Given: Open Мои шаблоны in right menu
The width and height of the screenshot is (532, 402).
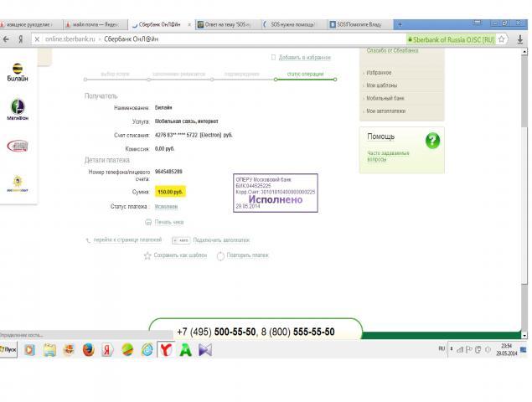Looking at the screenshot, I should click(382, 85).
